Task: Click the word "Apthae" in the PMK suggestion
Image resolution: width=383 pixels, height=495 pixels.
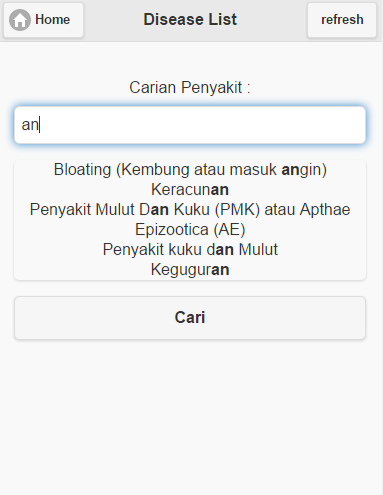Action: coord(325,210)
